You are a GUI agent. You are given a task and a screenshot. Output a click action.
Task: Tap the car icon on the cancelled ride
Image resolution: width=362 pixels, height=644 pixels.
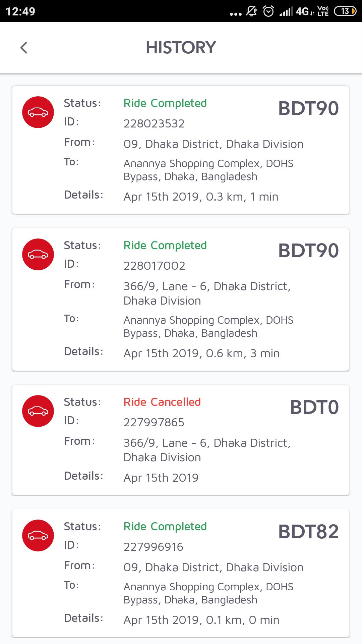coord(38,411)
